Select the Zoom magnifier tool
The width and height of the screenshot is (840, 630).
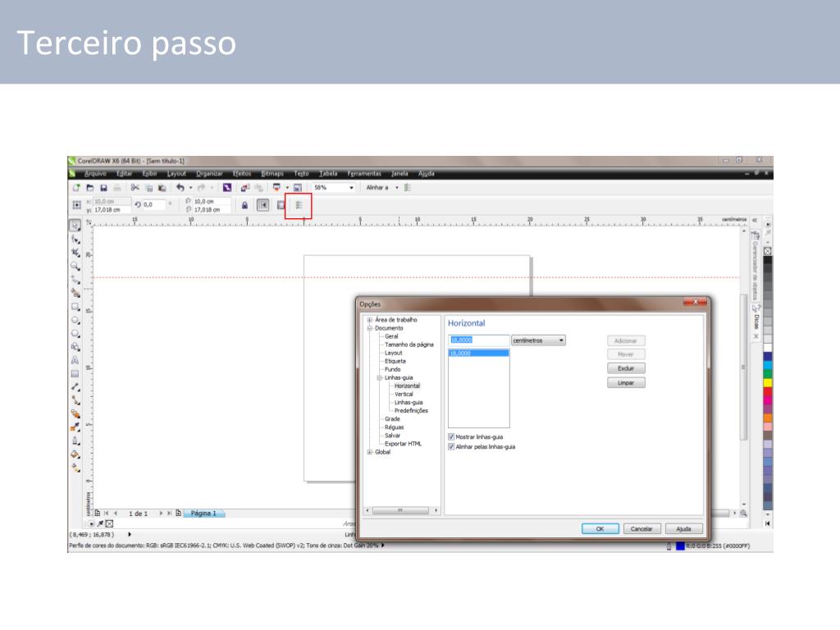point(75,266)
